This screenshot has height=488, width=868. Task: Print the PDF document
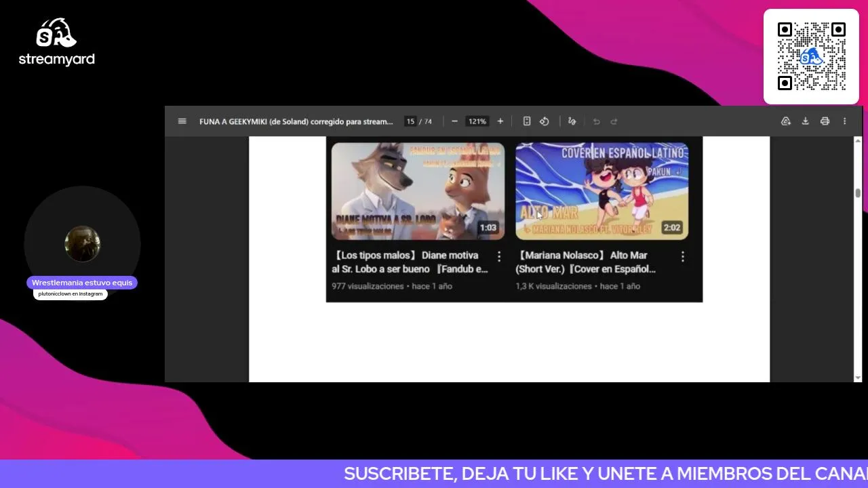point(825,121)
